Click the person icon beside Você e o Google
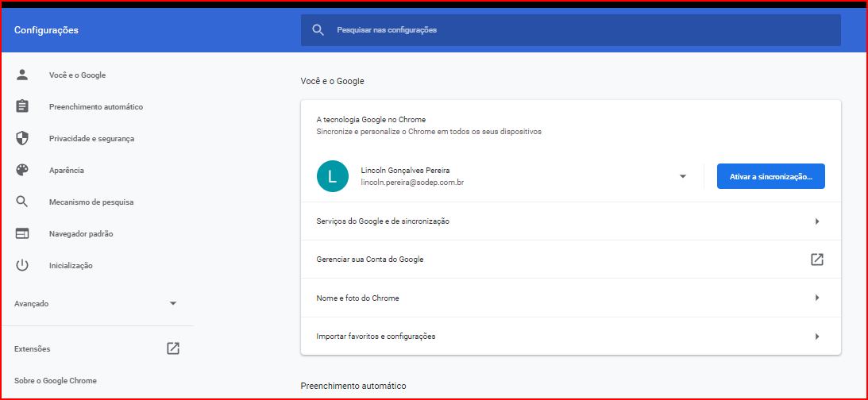 tap(22, 75)
